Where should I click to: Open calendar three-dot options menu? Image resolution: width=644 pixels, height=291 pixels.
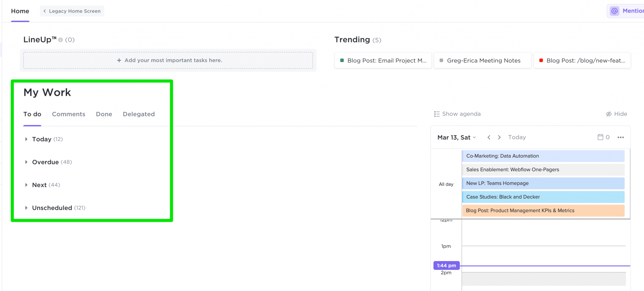(x=620, y=137)
